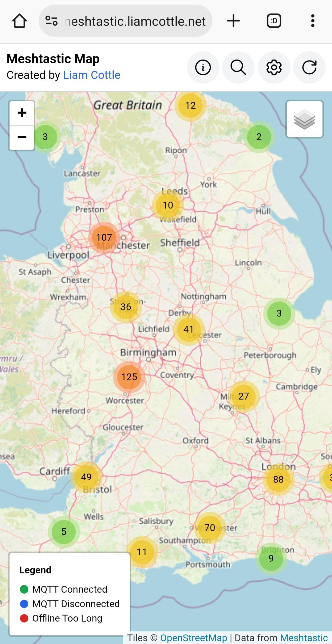This screenshot has width=332, height=644.
Task: Open the node search
Action: click(x=238, y=67)
